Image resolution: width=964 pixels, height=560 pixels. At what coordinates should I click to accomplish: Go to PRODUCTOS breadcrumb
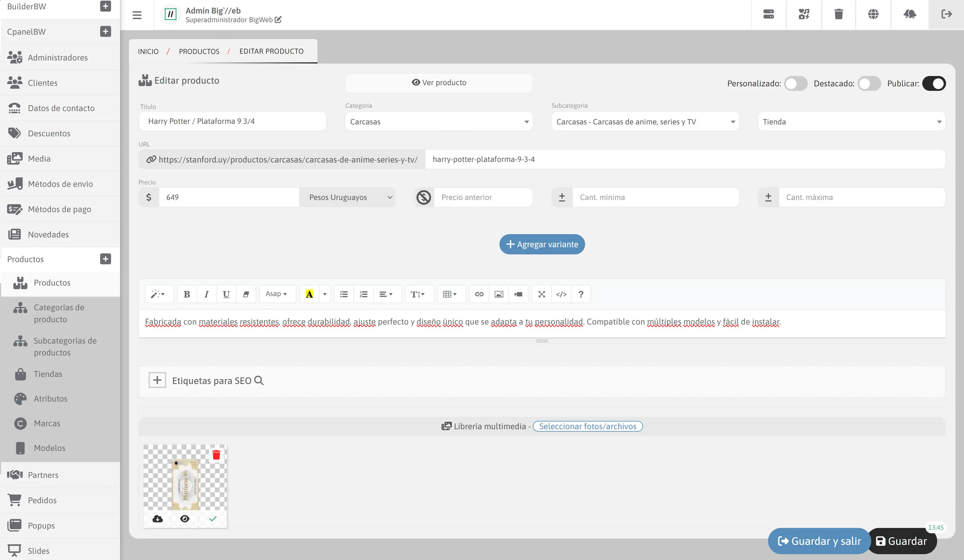tap(199, 51)
